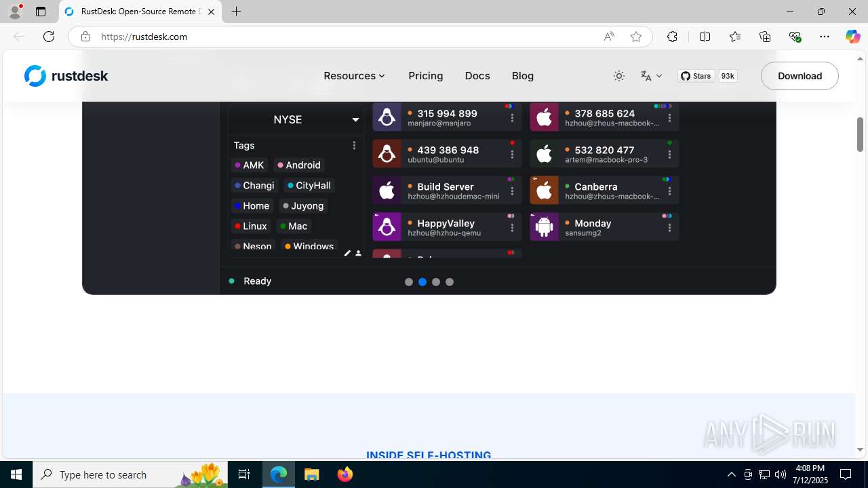Click the address bar URL
Screen dimensions: 868x488
(x=144, y=37)
